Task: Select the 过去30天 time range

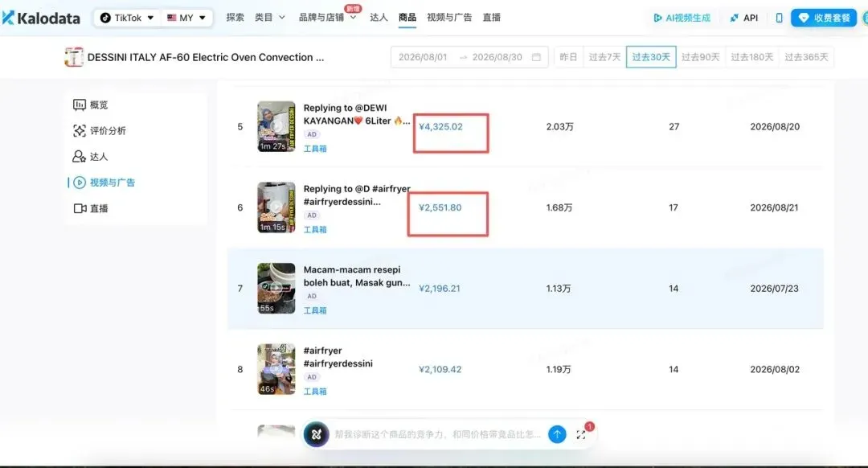Action: pyautogui.click(x=651, y=57)
